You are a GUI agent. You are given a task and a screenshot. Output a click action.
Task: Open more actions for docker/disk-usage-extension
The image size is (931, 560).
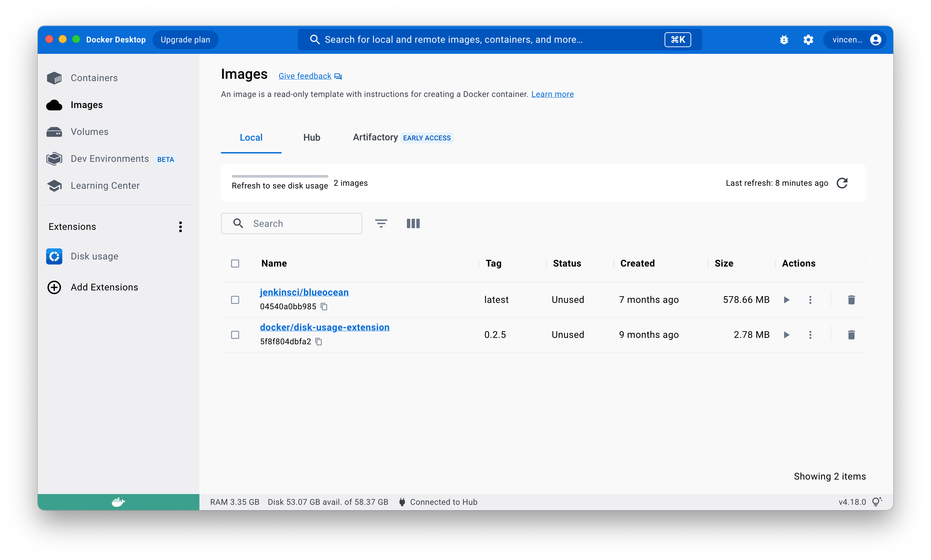(810, 335)
